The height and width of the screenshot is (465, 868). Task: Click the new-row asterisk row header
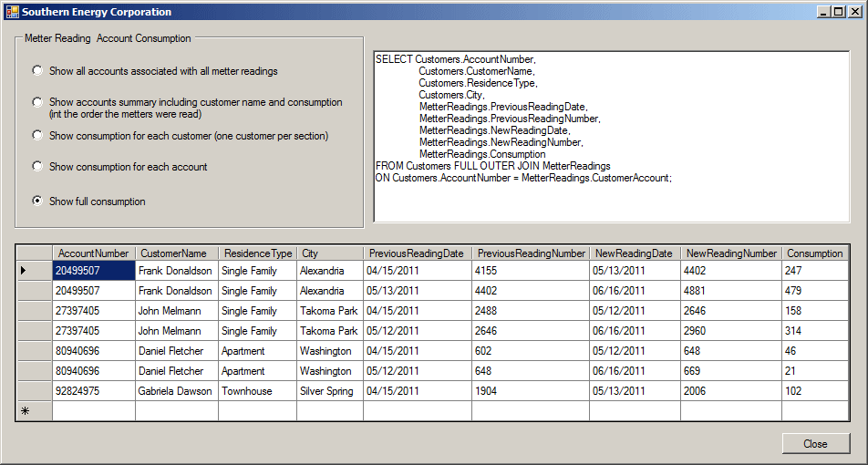coord(35,411)
